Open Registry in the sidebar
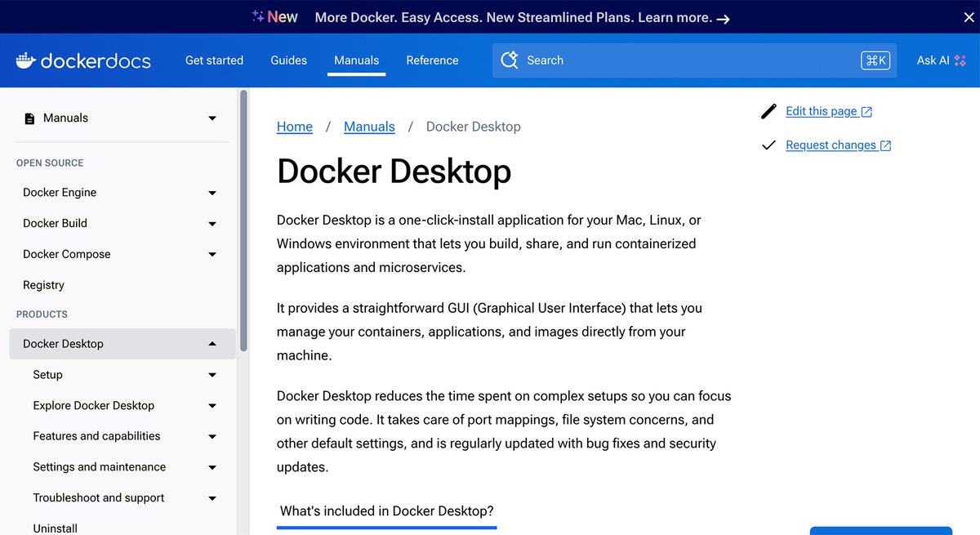 (x=43, y=285)
